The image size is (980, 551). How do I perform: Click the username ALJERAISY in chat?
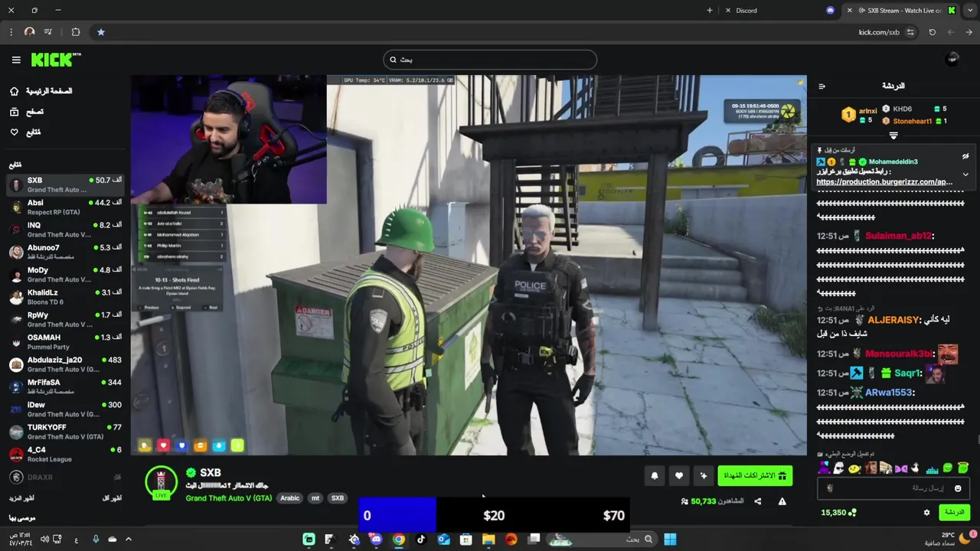tap(893, 320)
